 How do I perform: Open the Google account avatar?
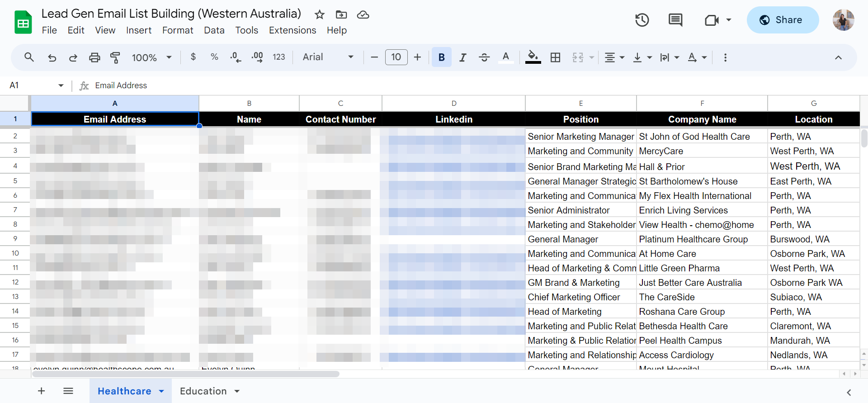(x=844, y=20)
